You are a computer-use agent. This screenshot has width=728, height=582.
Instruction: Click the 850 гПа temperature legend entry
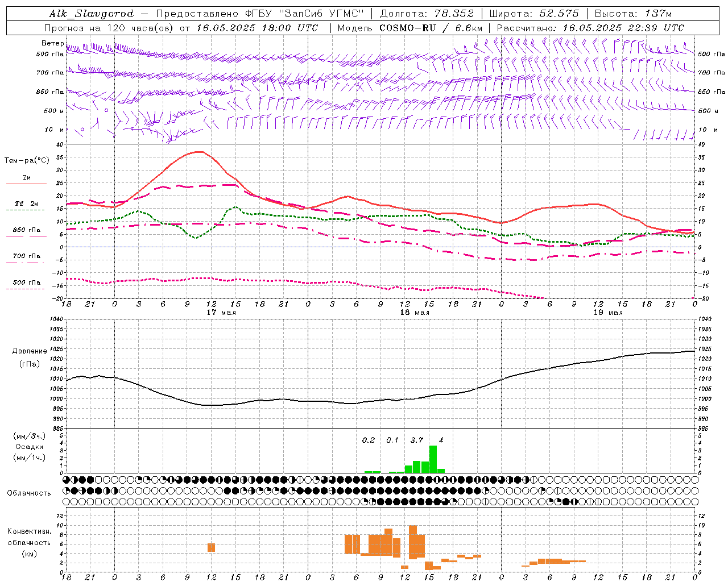(27, 230)
